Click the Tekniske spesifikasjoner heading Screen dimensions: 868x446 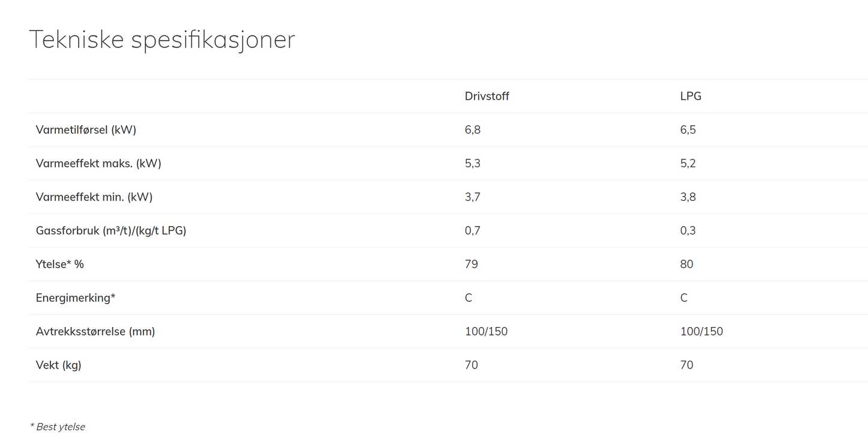162,40
